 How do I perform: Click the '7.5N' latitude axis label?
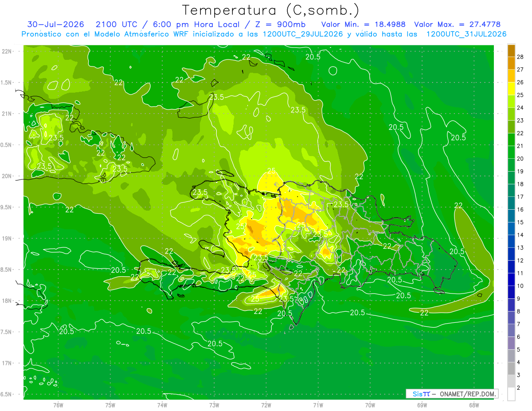pos(7,332)
